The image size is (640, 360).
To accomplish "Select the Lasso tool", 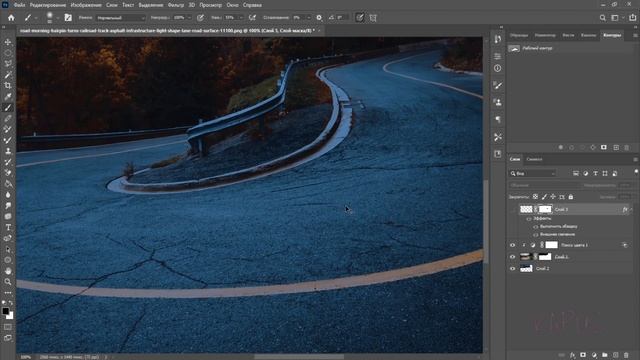I will click(8, 64).
